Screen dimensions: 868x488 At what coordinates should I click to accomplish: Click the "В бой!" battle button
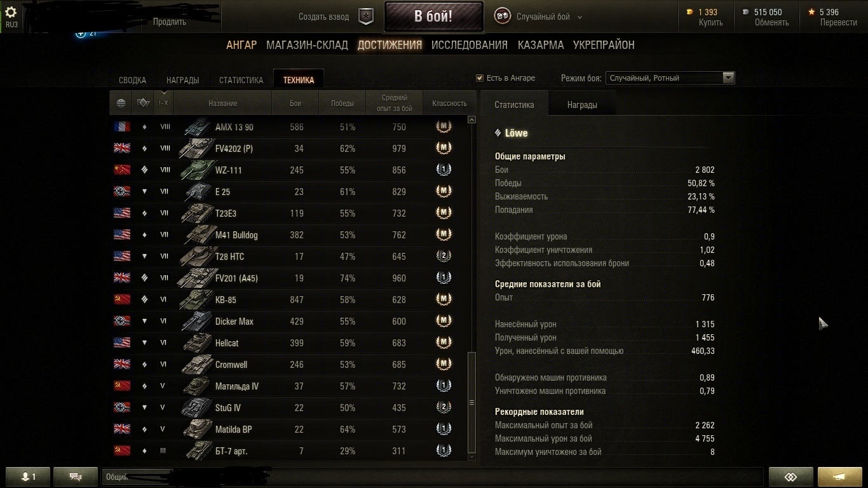pos(433,17)
